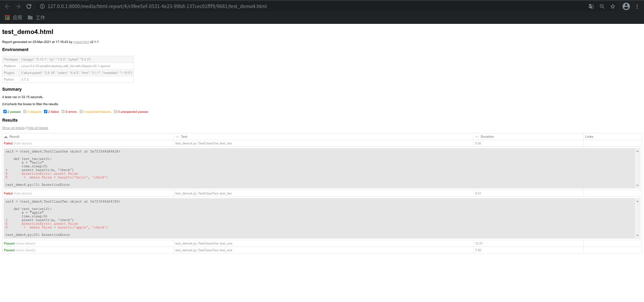The image size is (644, 302).
Task: Toggle the '0 errors' filter checkbox
Action: coord(63,112)
